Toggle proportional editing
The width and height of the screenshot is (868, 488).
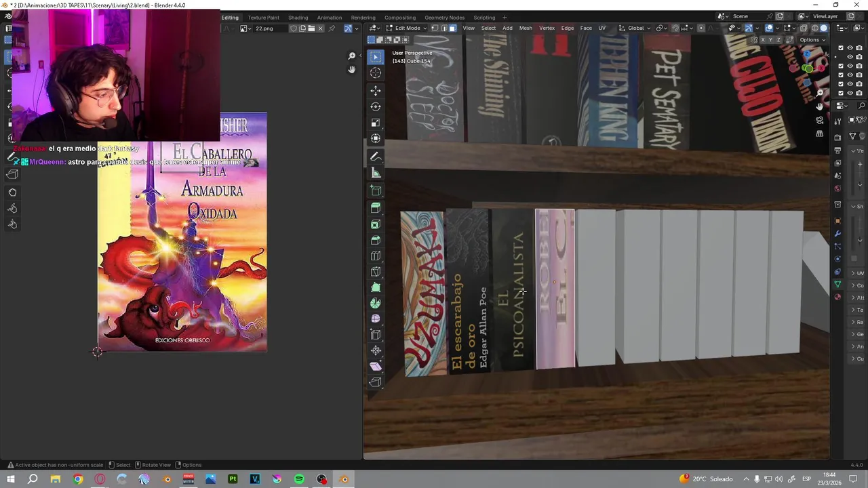coord(701,28)
